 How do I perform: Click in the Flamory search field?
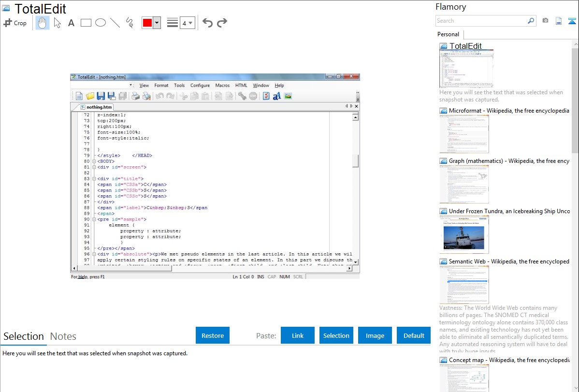[481, 21]
